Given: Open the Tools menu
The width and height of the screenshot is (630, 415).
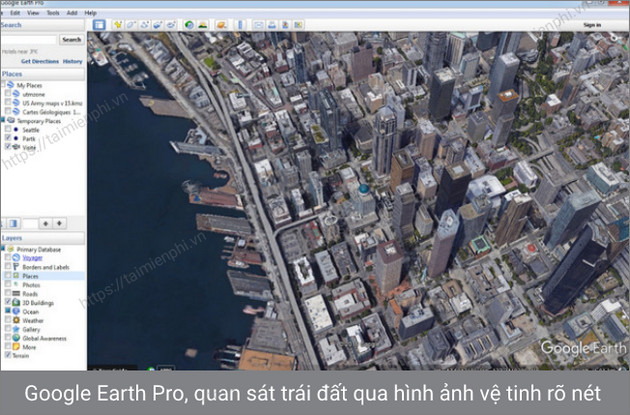Looking at the screenshot, I should pos(53,13).
